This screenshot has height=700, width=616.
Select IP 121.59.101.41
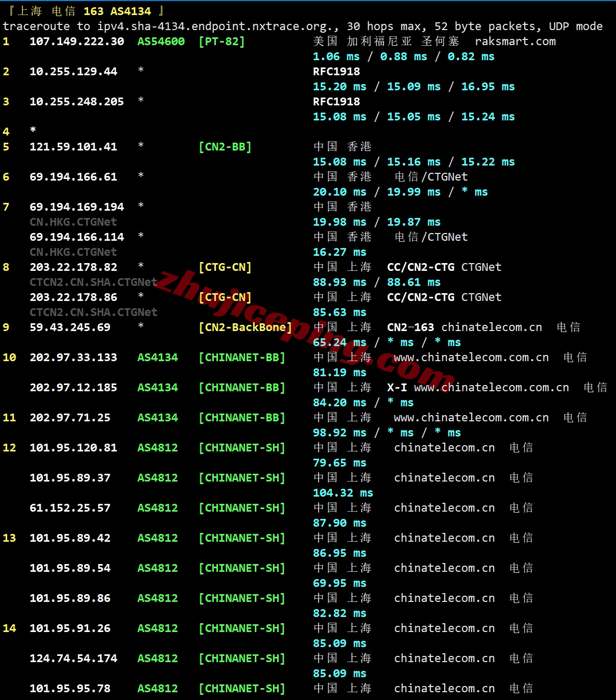click(73, 147)
